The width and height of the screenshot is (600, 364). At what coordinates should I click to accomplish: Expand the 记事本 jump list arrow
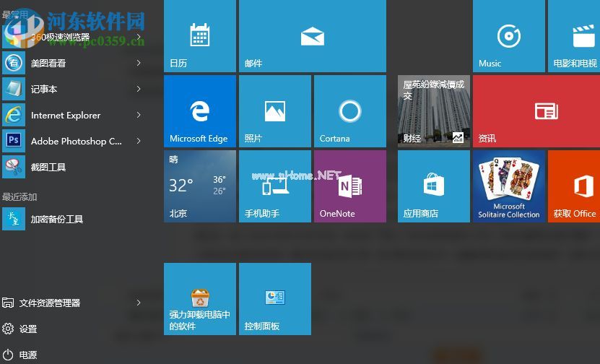coord(139,89)
